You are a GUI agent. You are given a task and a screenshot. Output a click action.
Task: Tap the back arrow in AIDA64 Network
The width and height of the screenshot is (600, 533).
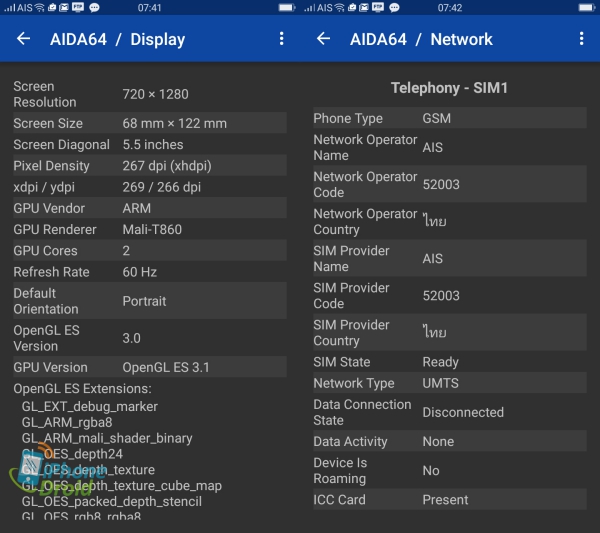click(323, 38)
